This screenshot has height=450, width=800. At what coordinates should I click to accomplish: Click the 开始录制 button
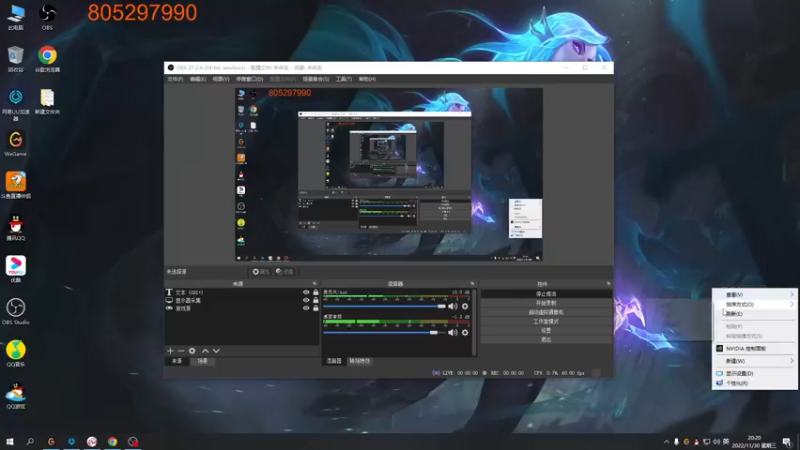pyautogui.click(x=546, y=303)
